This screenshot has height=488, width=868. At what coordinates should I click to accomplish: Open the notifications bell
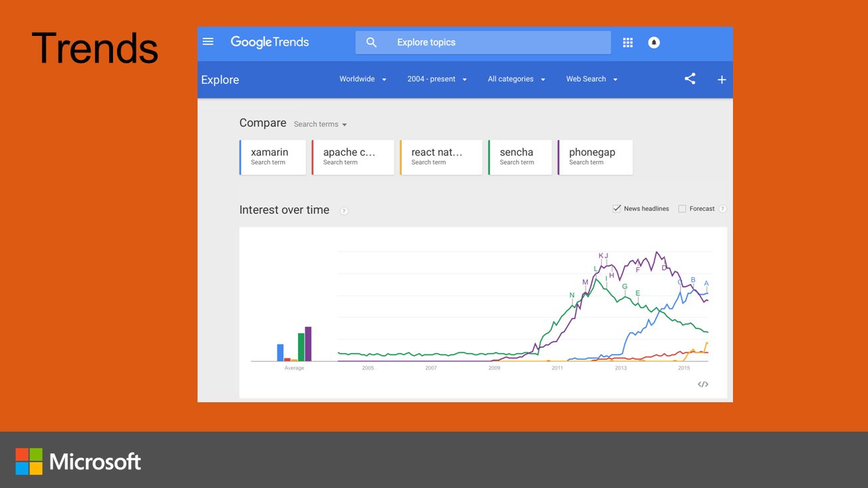654,43
